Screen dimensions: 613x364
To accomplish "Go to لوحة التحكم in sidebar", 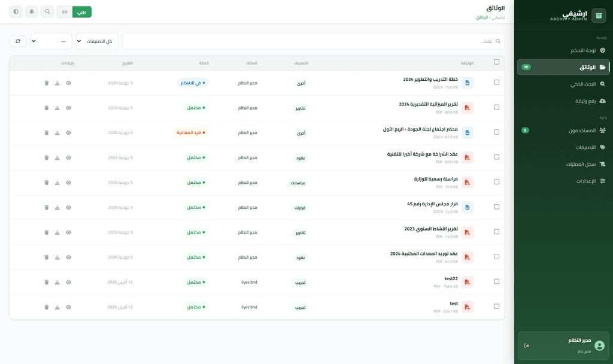I will pos(563,50).
